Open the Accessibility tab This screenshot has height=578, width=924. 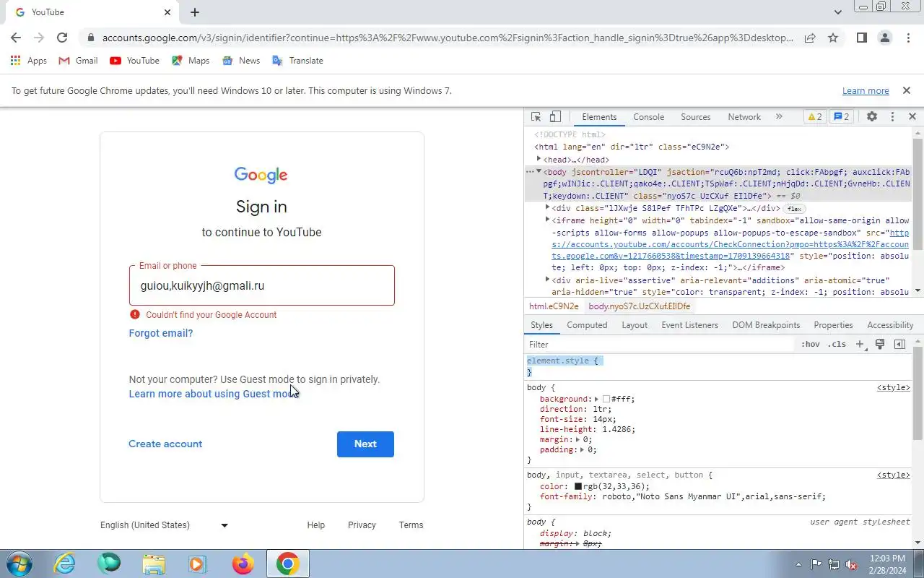[890, 325]
